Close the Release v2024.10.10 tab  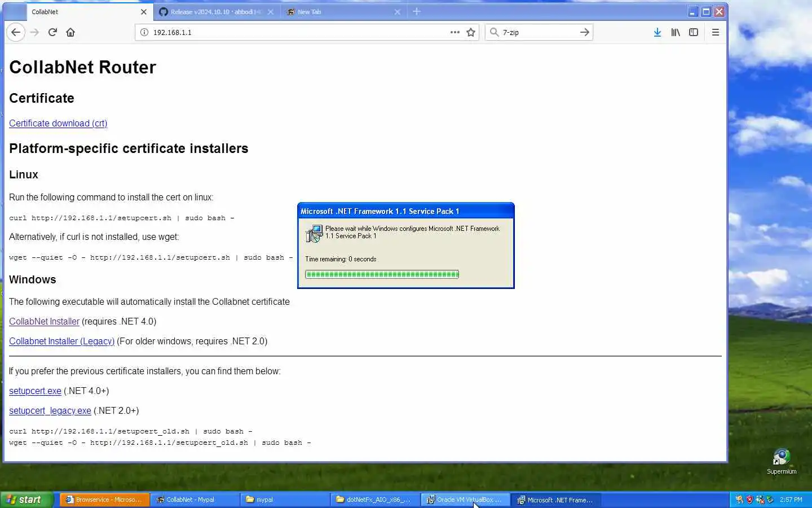pyautogui.click(x=271, y=12)
